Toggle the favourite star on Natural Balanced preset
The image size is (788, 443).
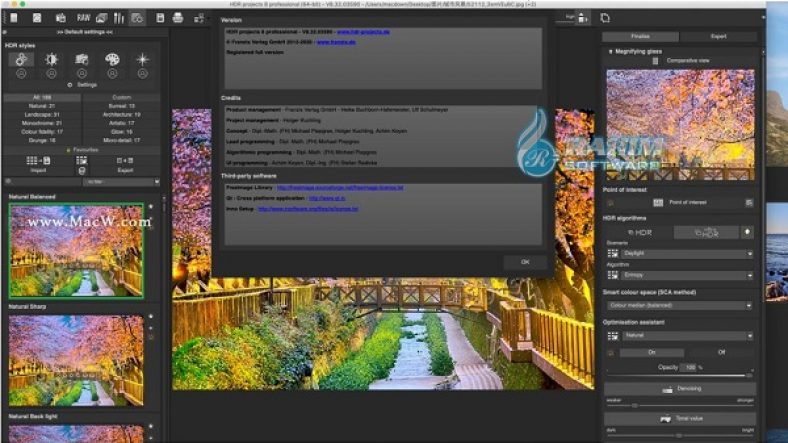point(151,206)
